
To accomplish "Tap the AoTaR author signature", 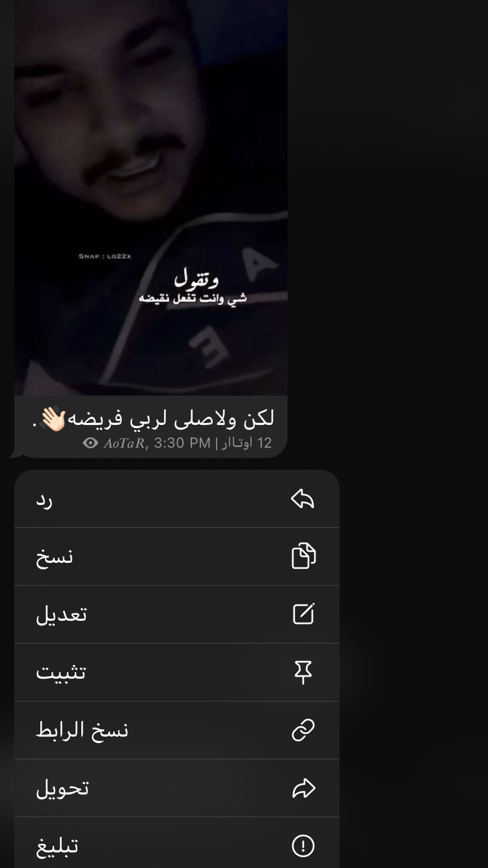I will tap(125, 443).
